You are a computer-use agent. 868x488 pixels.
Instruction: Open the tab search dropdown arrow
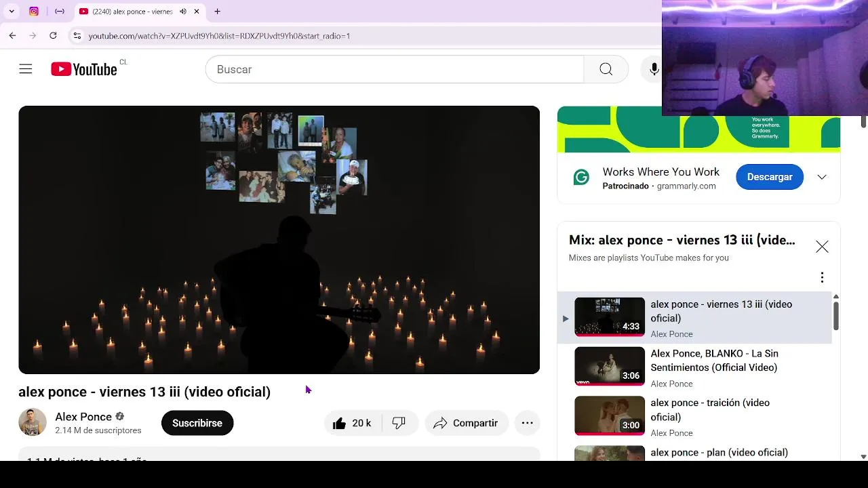12,12
